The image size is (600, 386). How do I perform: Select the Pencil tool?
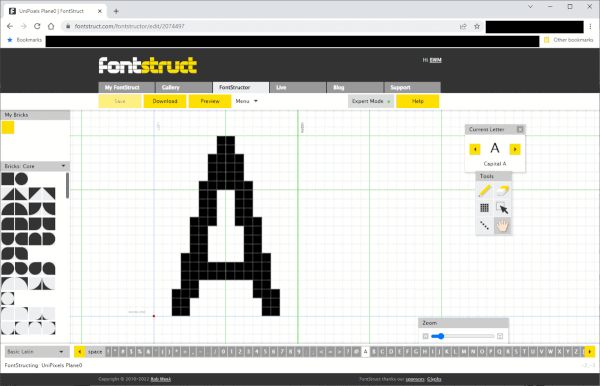(x=484, y=191)
